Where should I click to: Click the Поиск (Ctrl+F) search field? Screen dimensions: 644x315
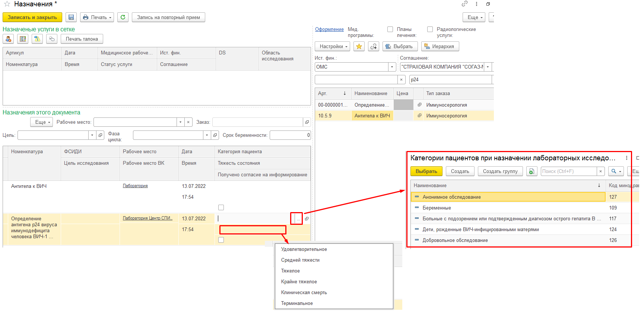click(x=568, y=171)
